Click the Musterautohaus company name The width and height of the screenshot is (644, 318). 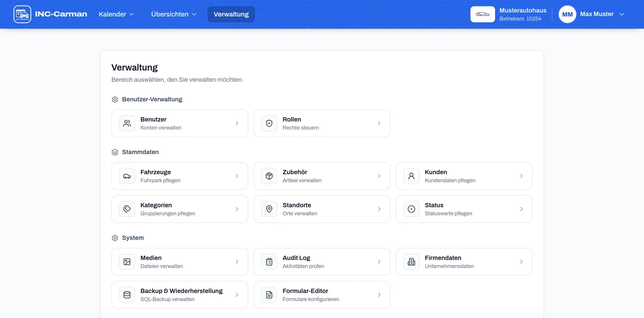coord(523,10)
